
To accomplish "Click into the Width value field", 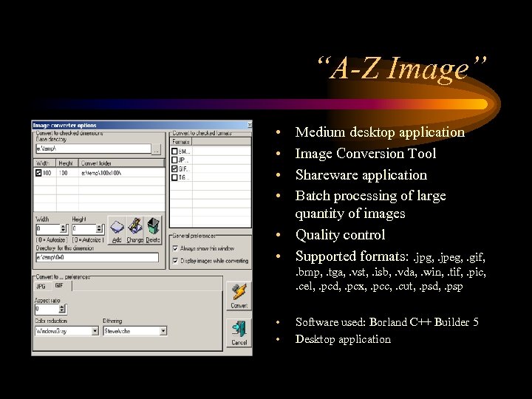I will [x=48, y=229].
